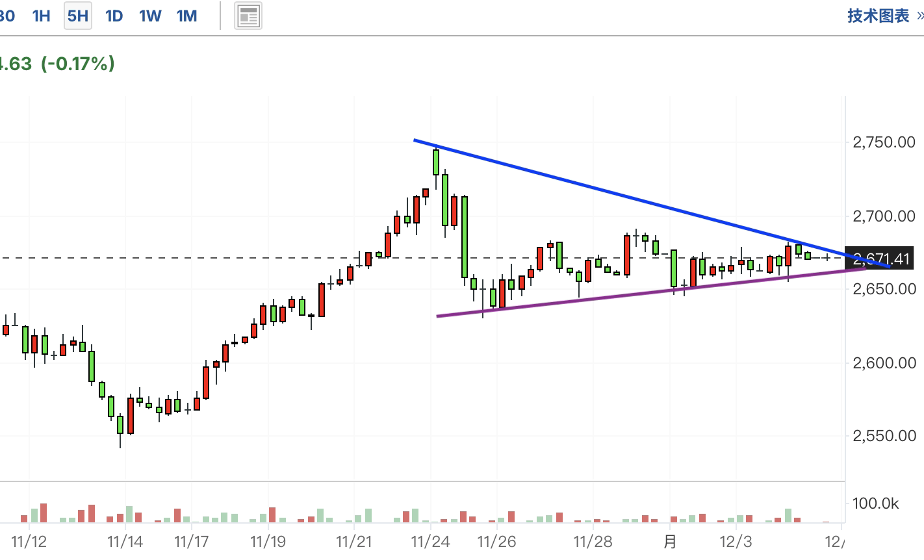Click the 2,600.00 price axis label
This screenshot has height=560, width=924.
pos(884,363)
